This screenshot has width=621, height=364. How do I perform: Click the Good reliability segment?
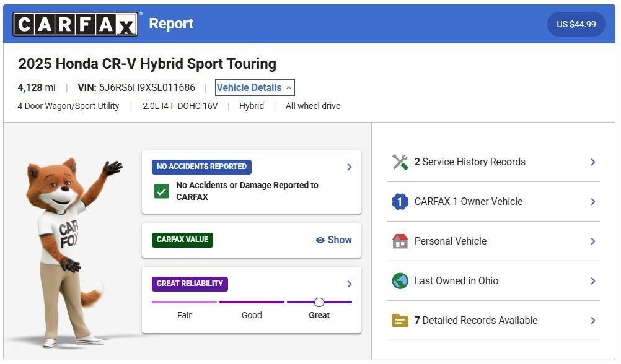point(252,302)
